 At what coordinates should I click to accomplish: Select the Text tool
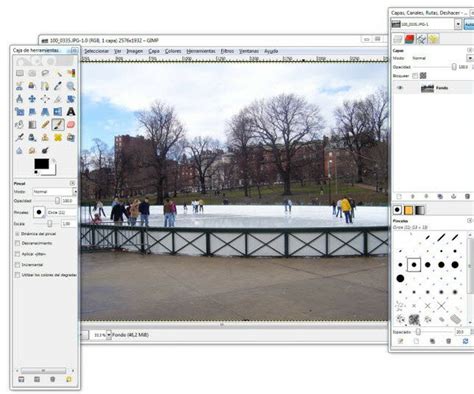(x=71, y=112)
